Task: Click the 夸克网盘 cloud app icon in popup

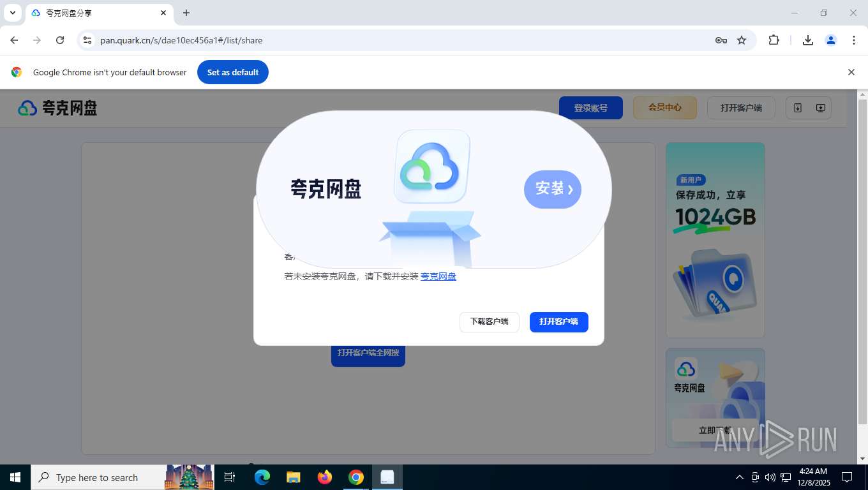Action: [x=432, y=167]
